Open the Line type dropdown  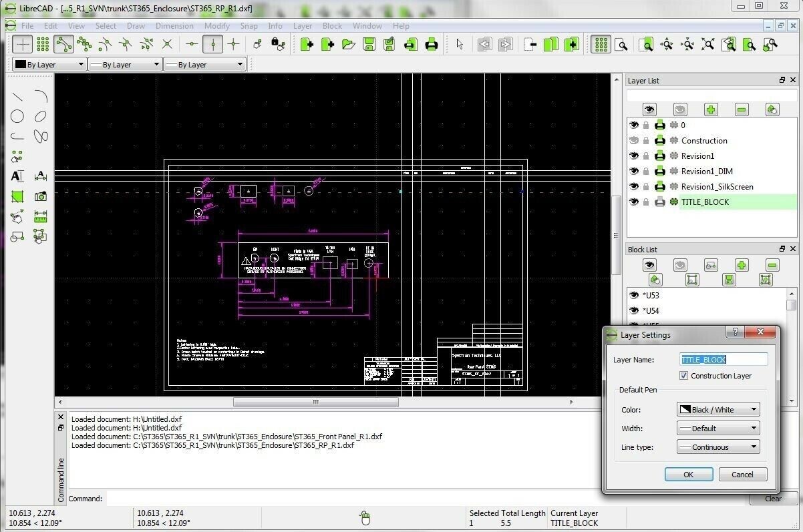tap(717, 447)
